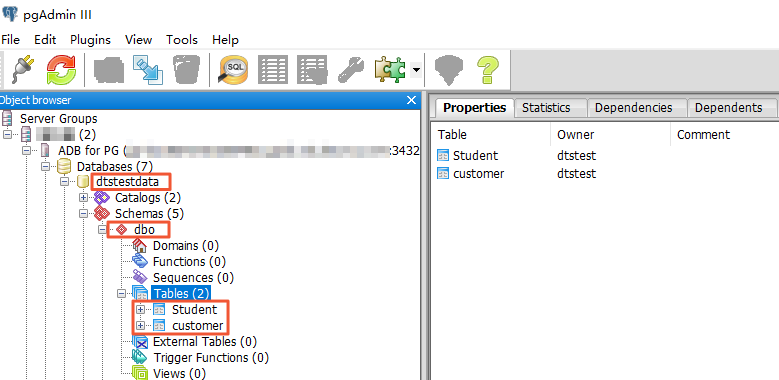
Task: Select the Views (0) node
Action: click(x=179, y=374)
